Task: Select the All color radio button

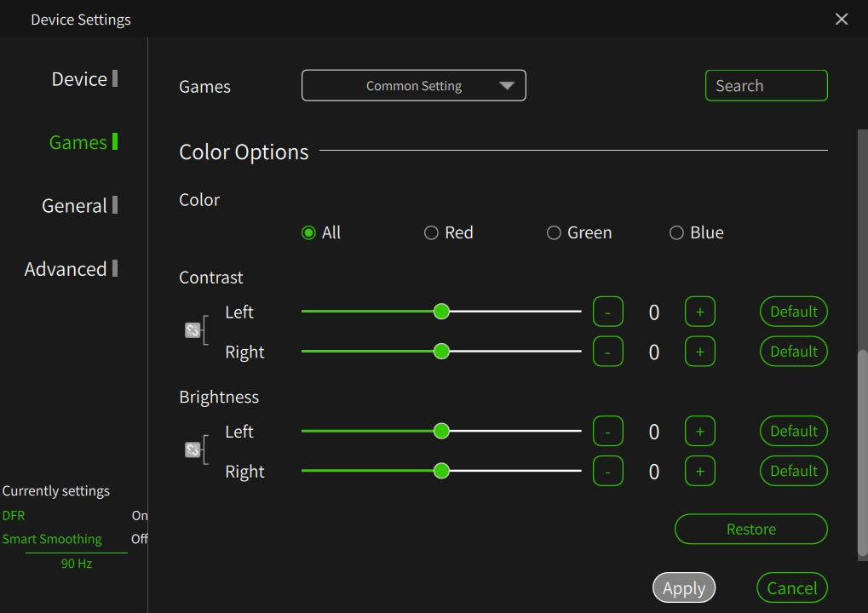Action: pos(308,233)
